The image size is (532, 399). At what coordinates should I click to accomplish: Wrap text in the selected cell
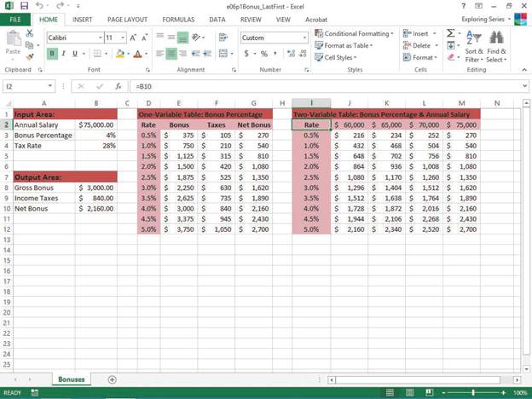pos(223,38)
